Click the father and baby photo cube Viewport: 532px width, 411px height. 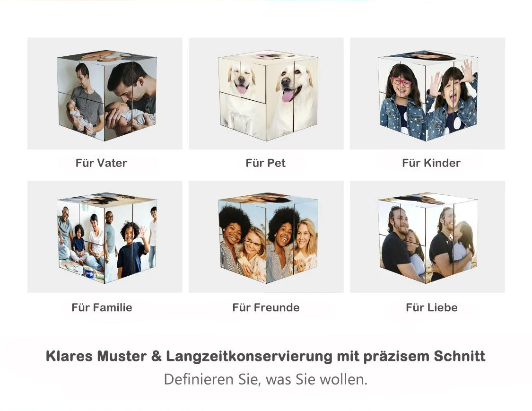107,96
